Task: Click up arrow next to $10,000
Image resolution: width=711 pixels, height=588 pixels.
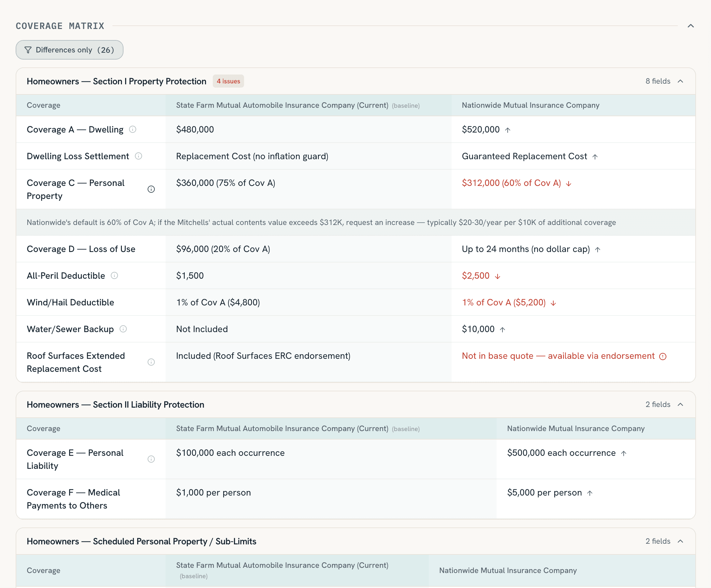Action: point(502,329)
